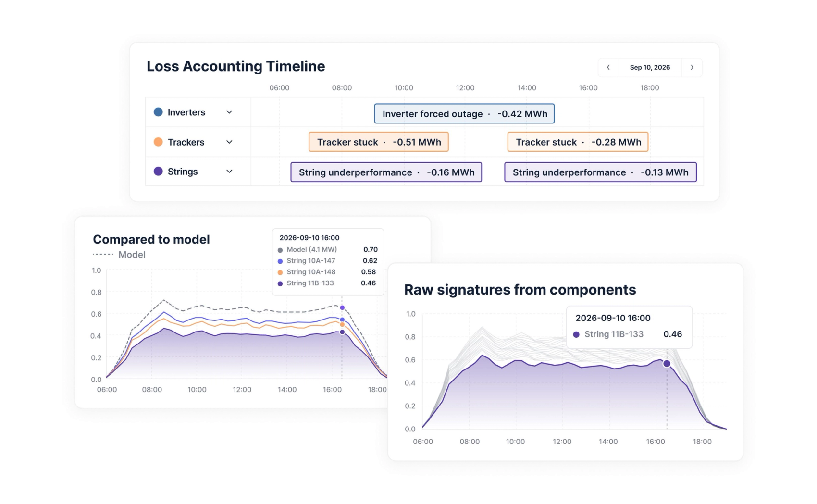This screenshot has height=504, width=817.
Task: Select String underperformance -0.13 MWh event
Action: [600, 172]
